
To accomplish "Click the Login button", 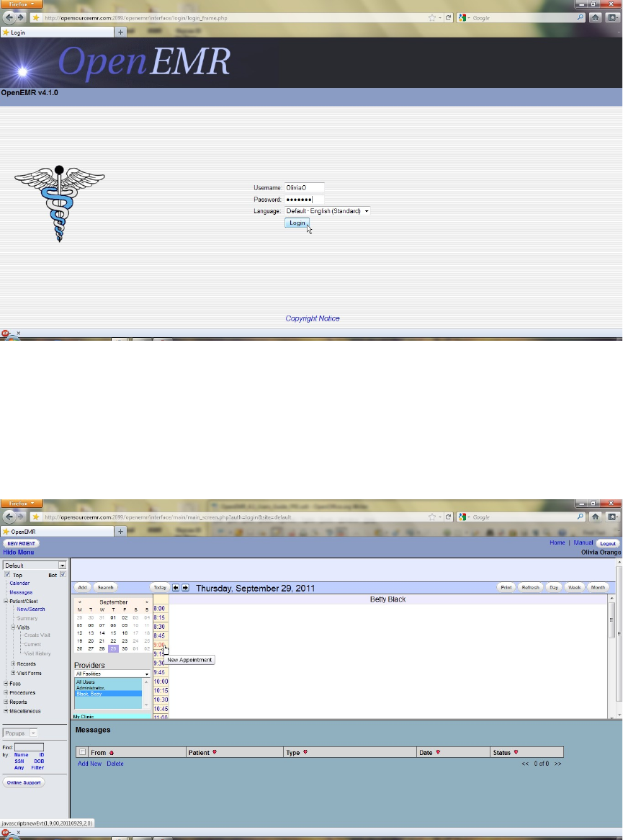I will click(297, 223).
